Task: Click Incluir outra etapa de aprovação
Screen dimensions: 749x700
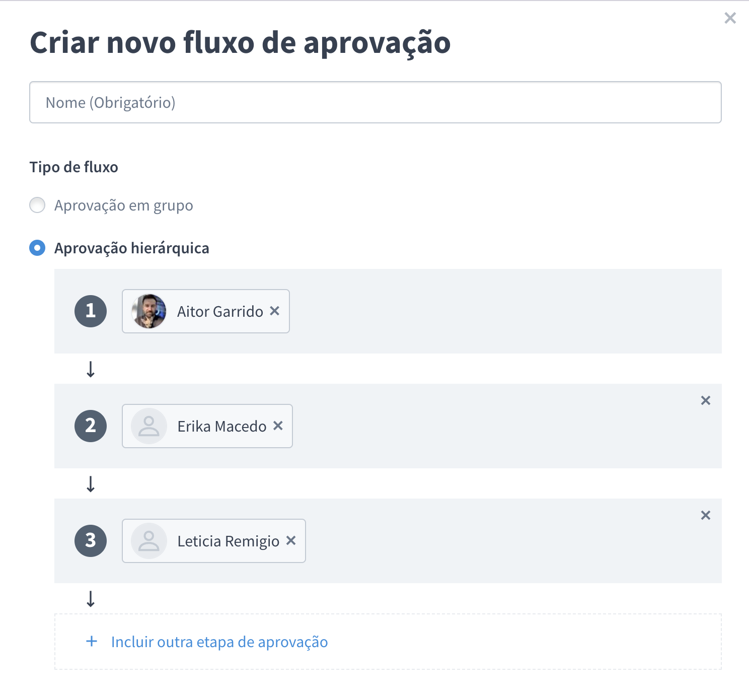Action: tap(219, 642)
